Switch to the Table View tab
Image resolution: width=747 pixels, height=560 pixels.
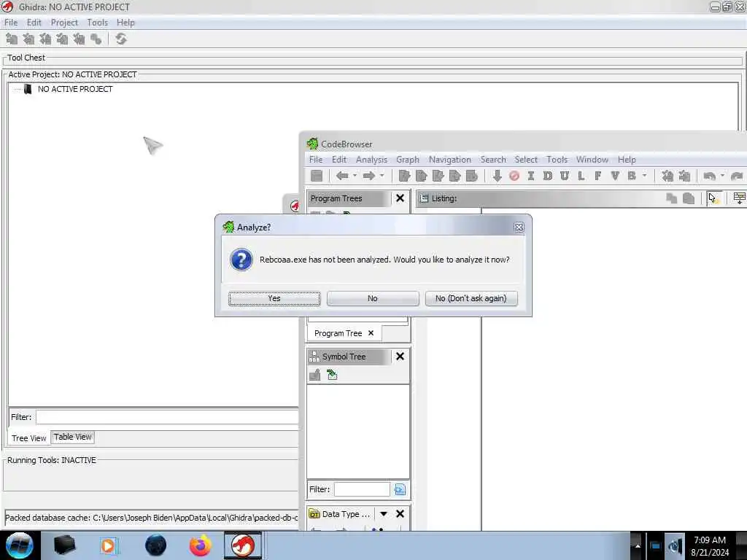tap(72, 437)
